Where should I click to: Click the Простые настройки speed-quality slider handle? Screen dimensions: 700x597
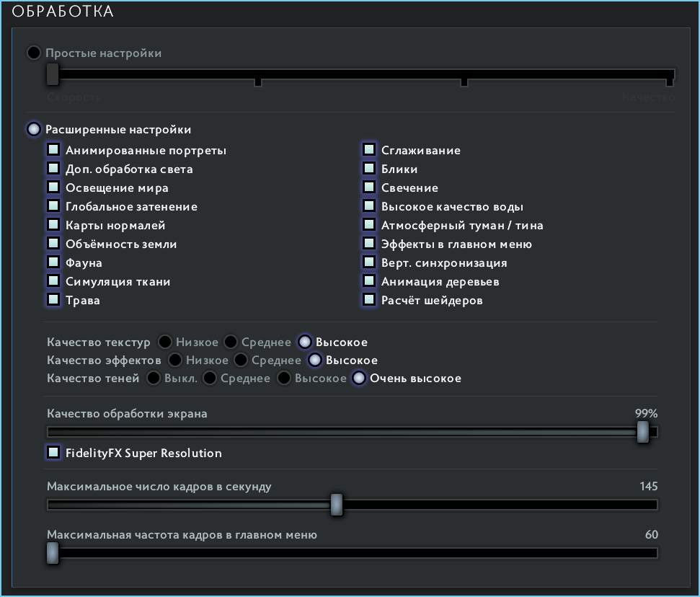point(52,74)
